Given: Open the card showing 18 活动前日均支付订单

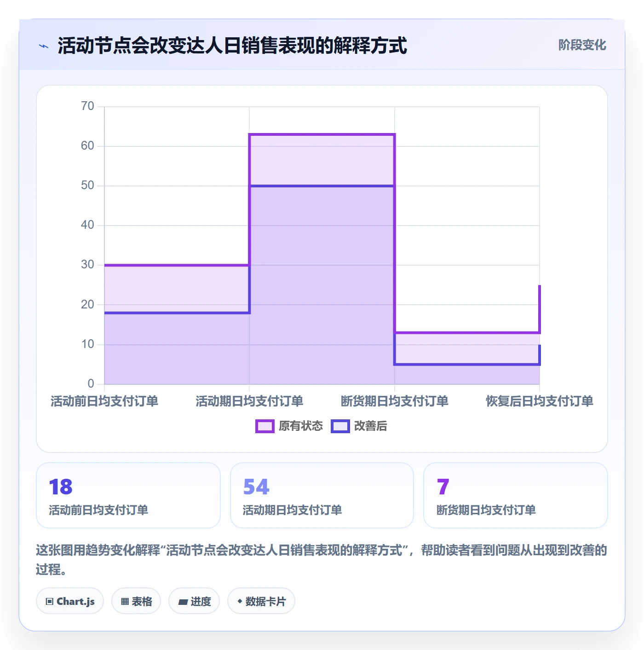Looking at the screenshot, I should click(128, 495).
